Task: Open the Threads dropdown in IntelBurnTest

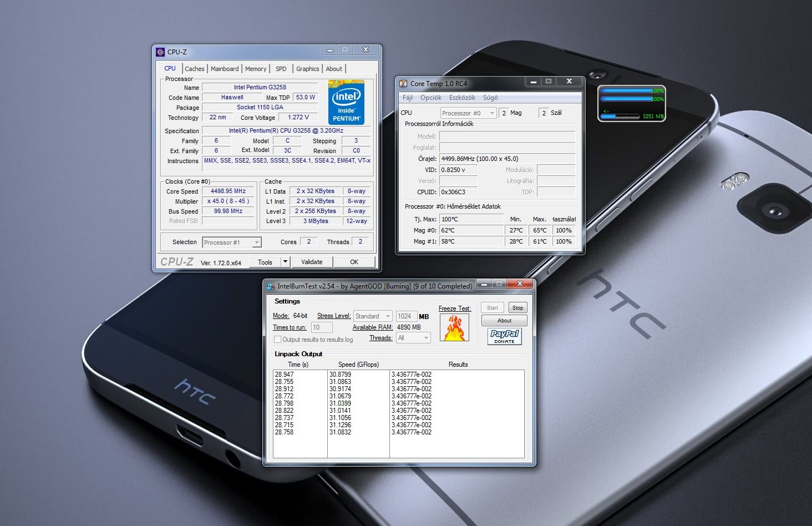Action: [x=414, y=338]
